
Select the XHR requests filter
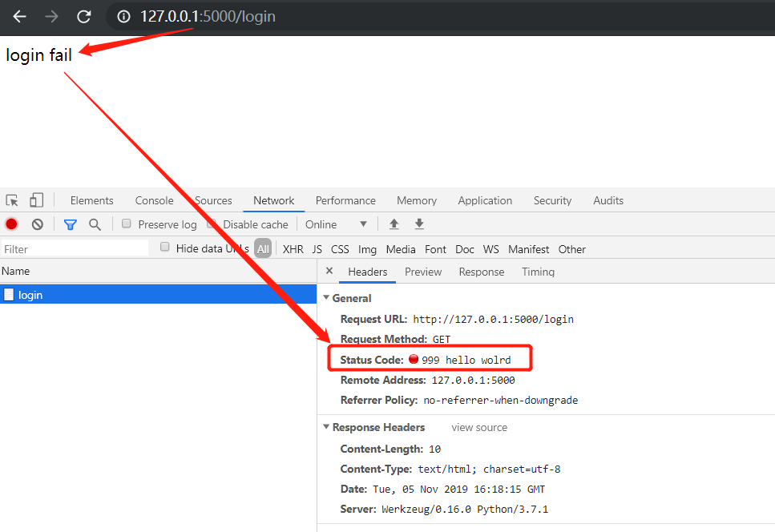293,249
